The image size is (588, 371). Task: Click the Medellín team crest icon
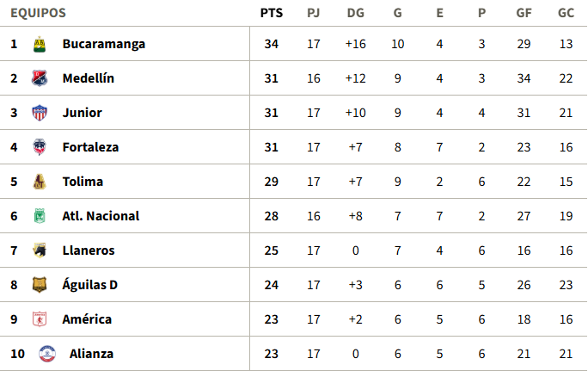coord(40,78)
